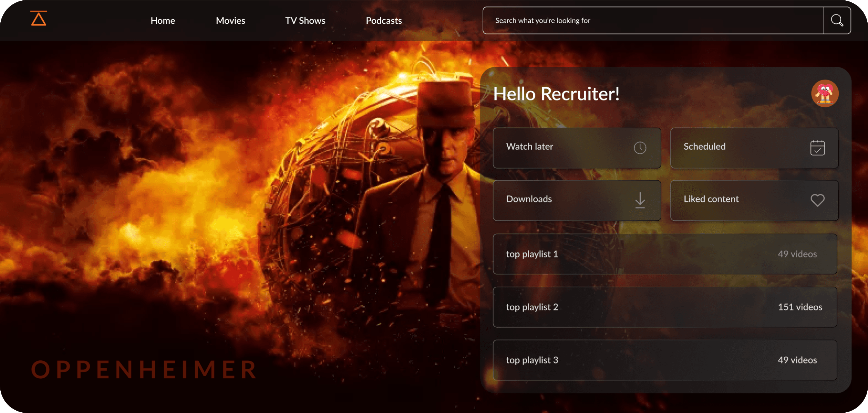Click the 151 videos count
This screenshot has width=868, height=413.
pos(800,307)
